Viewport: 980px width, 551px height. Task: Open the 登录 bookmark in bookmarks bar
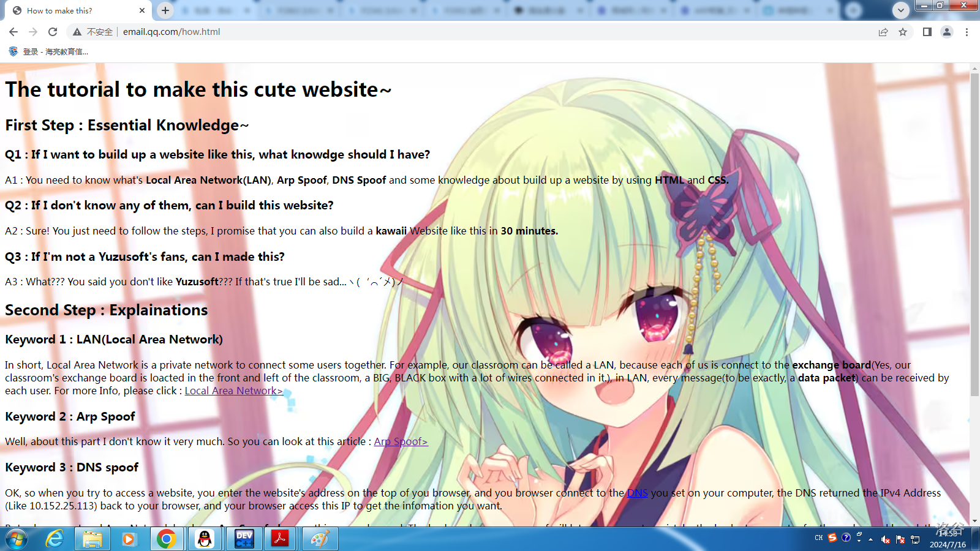click(49, 52)
